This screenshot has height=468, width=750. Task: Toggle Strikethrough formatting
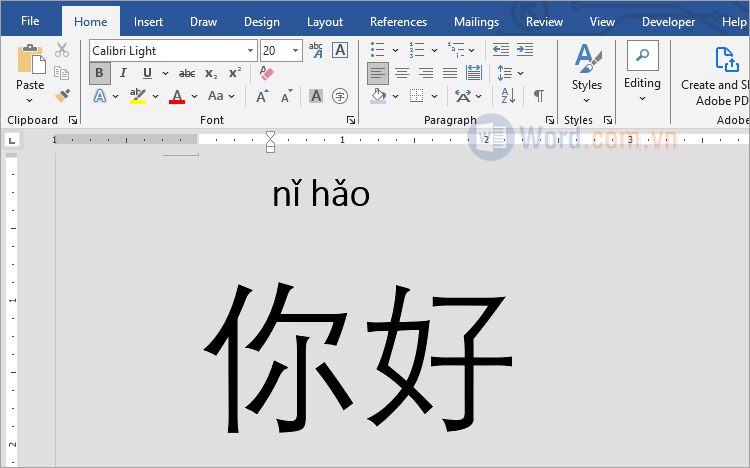coord(187,73)
